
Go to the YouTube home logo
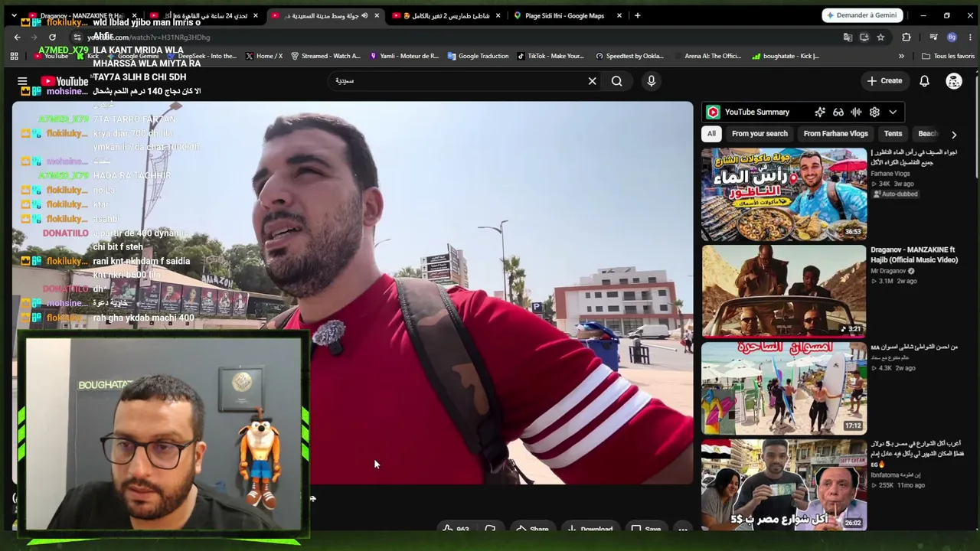64,81
